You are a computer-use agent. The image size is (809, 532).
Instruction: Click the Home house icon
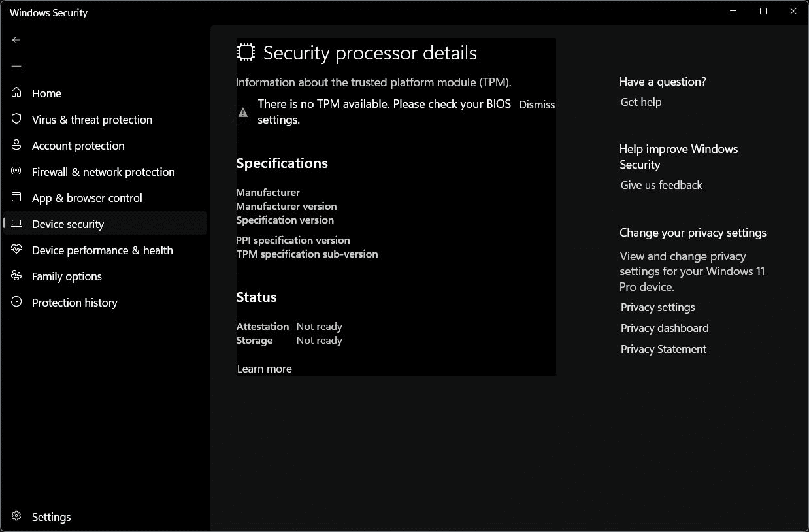point(17,93)
